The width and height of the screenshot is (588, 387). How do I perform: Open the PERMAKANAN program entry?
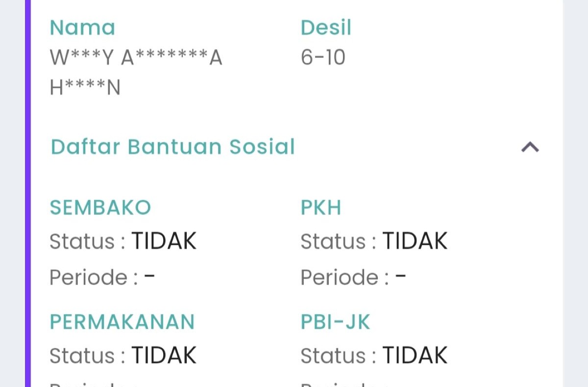click(122, 322)
